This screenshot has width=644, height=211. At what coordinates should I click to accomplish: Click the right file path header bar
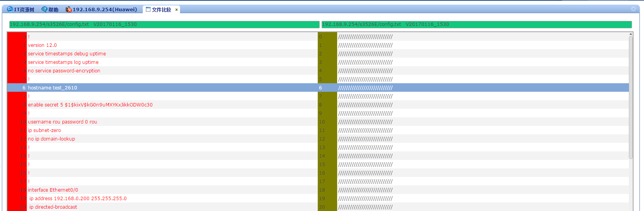(x=476, y=24)
